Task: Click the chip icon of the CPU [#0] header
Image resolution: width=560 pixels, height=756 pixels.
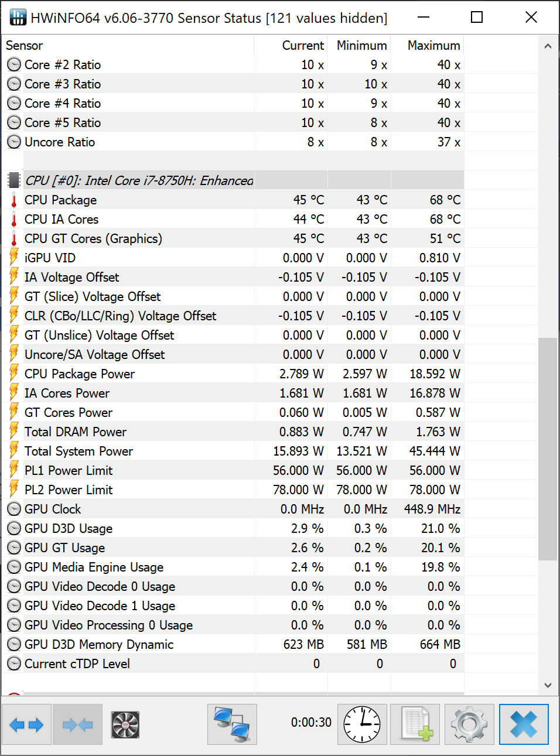Action: click(x=14, y=180)
